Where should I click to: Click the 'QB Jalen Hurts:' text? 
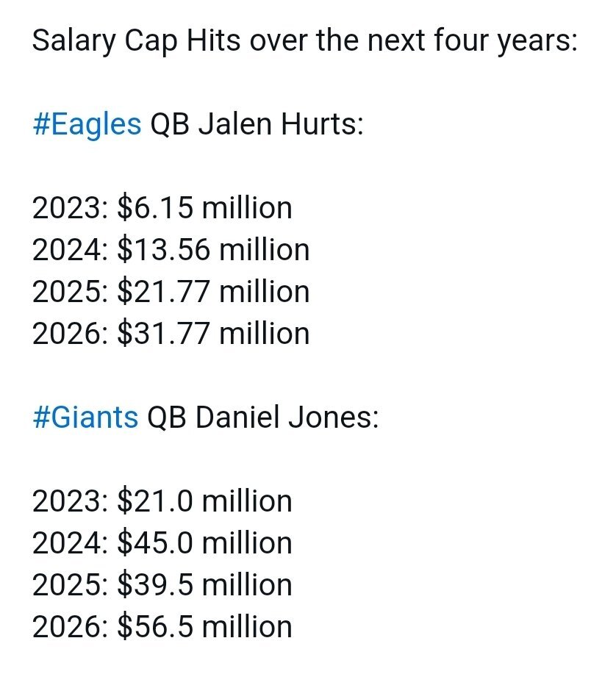click(257, 124)
